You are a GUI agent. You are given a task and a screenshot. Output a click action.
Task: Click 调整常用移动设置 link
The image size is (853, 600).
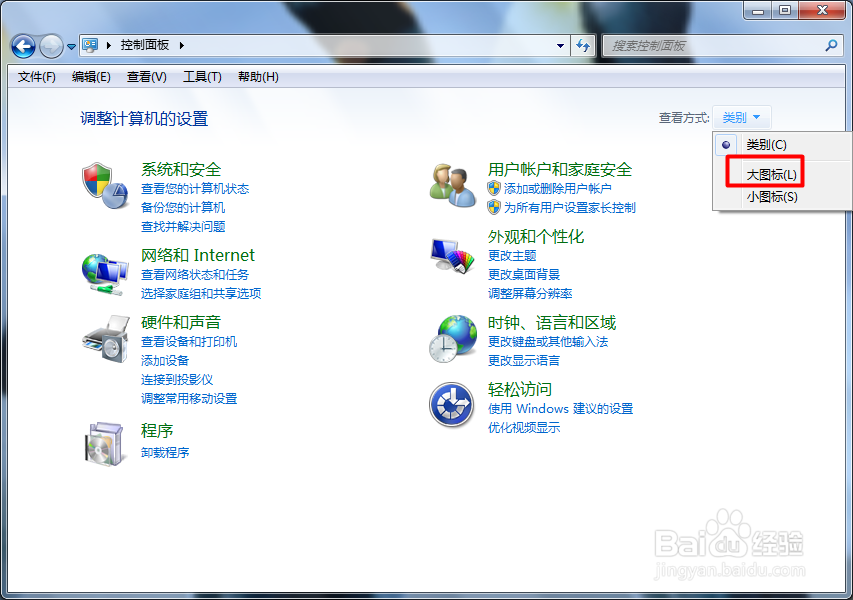point(189,398)
